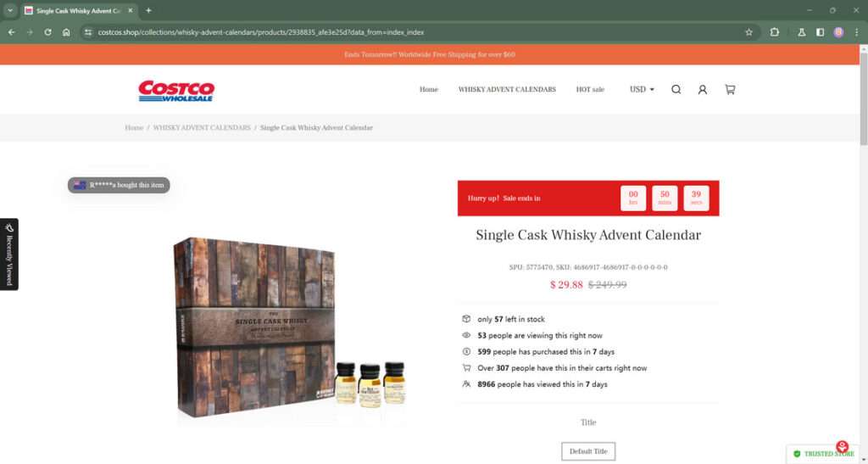
Task: Open the Recently Viewed side tab
Action: (8, 254)
